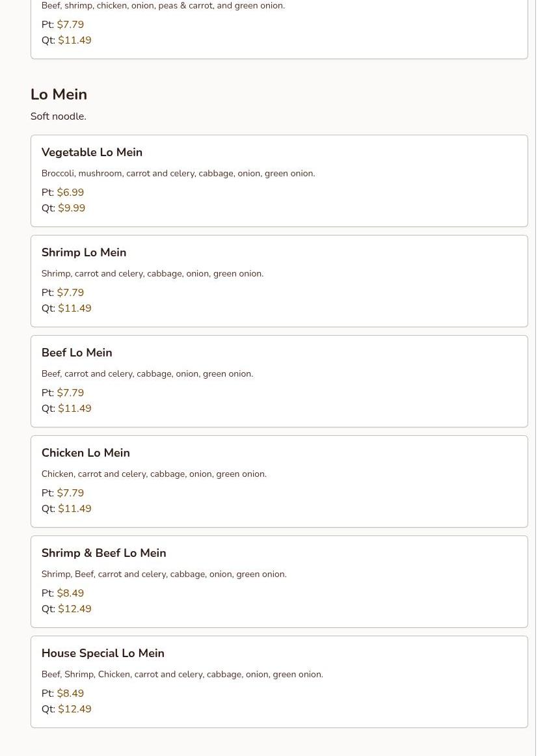
Task: Click the Shrimp Lo Mein quart price $11.49
Action: pos(75,308)
